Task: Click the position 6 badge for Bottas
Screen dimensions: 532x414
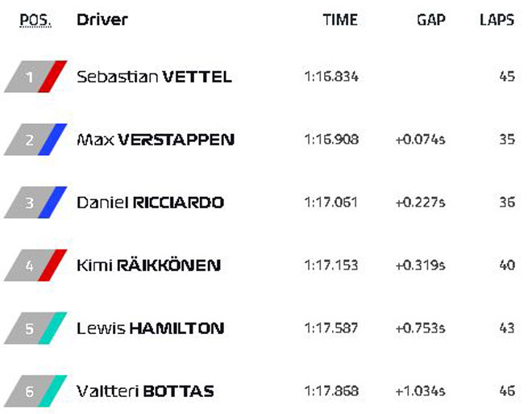Action: point(35,391)
